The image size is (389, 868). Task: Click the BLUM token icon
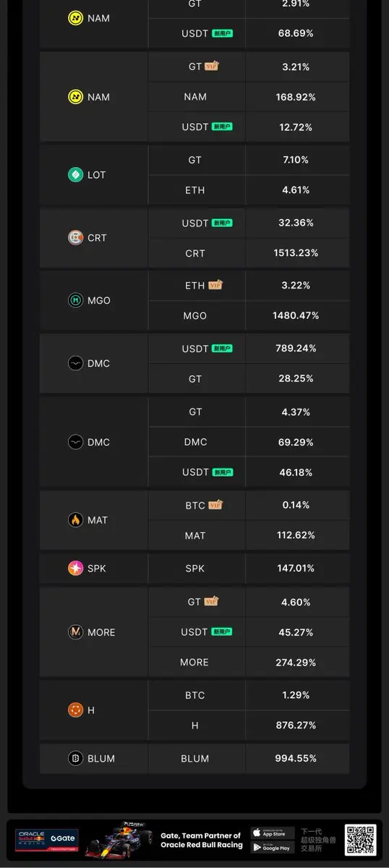point(76,759)
